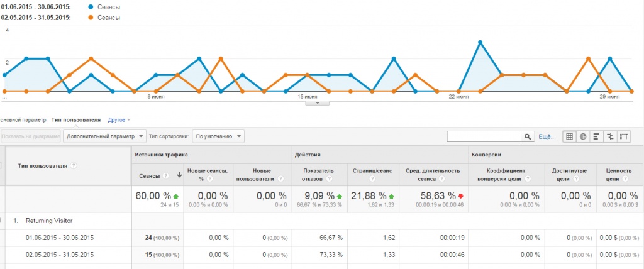This screenshot has width=644, height=269.
Task: Click the 21,88 % pages summary value
Action: click(x=369, y=196)
